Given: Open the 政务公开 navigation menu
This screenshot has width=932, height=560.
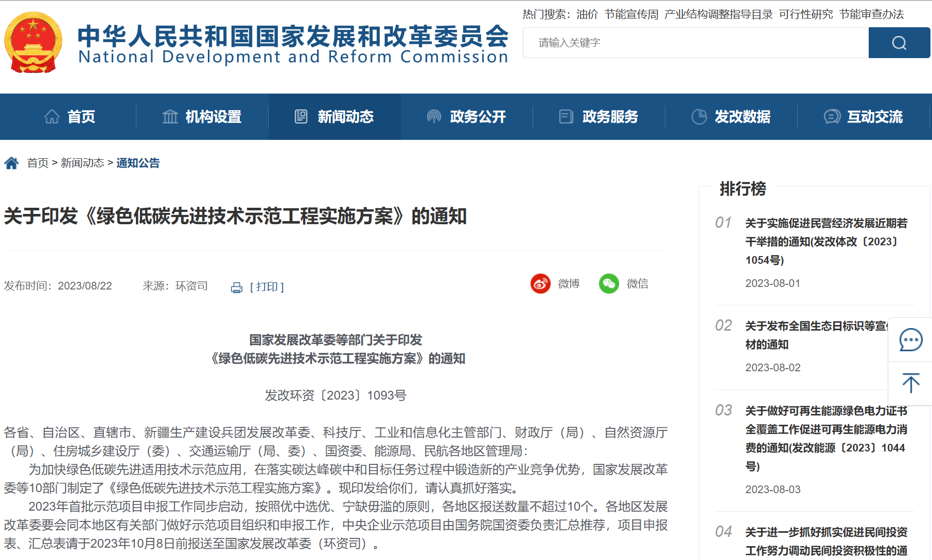Looking at the screenshot, I should click(x=467, y=117).
